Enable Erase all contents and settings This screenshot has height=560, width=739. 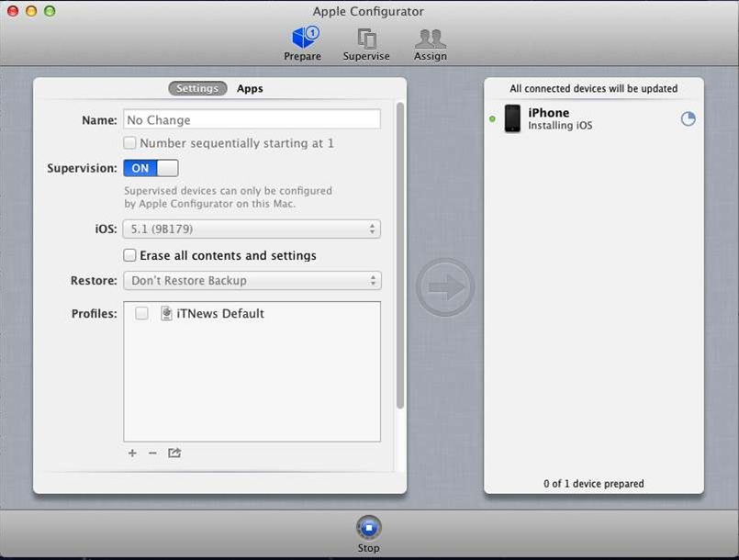[130, 255]
